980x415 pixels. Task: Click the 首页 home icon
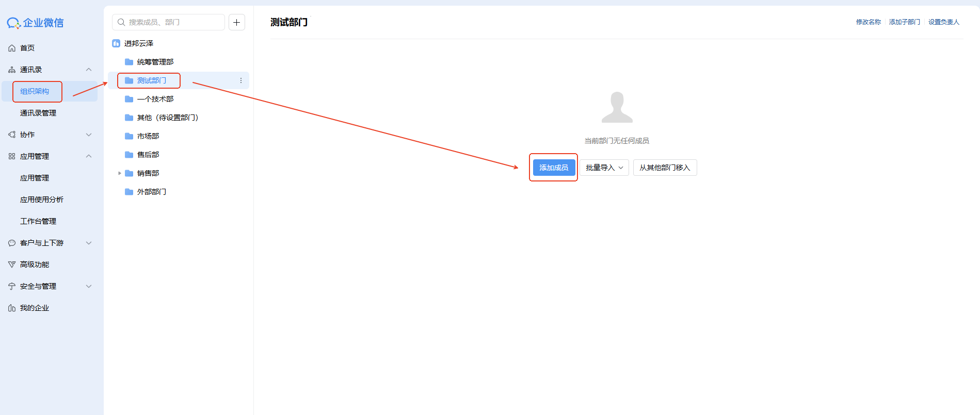coord(12,48)
